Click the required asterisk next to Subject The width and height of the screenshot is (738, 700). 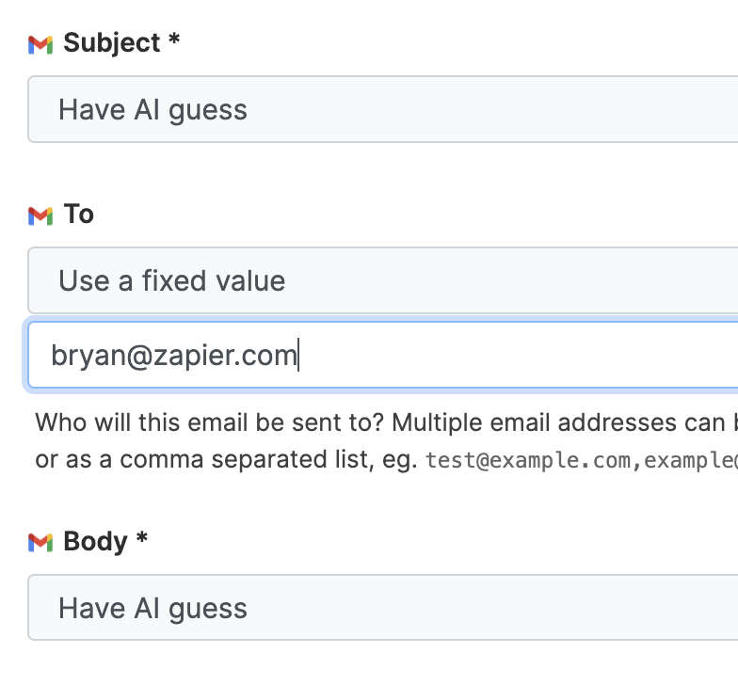[174, 39]
